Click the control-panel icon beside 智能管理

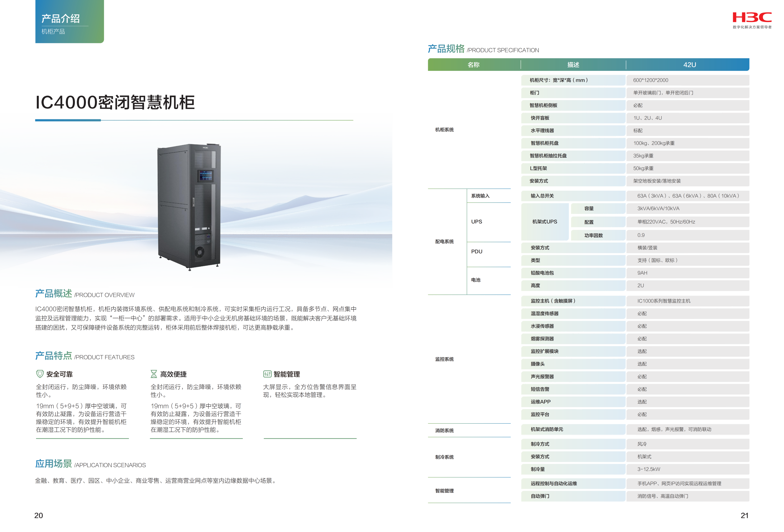click(267, 374)
